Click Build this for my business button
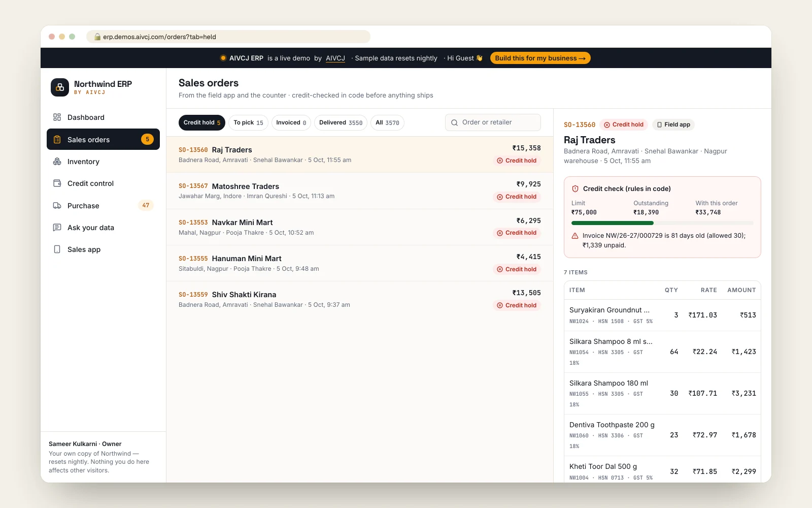This screenshot has height=508, width=812. [x=540, y=58]
